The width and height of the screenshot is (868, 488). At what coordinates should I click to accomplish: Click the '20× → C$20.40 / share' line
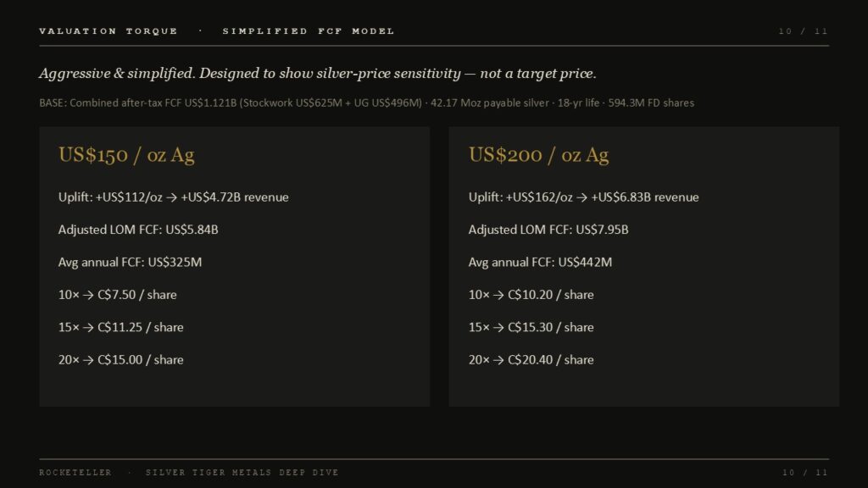[x=531, y=360]
